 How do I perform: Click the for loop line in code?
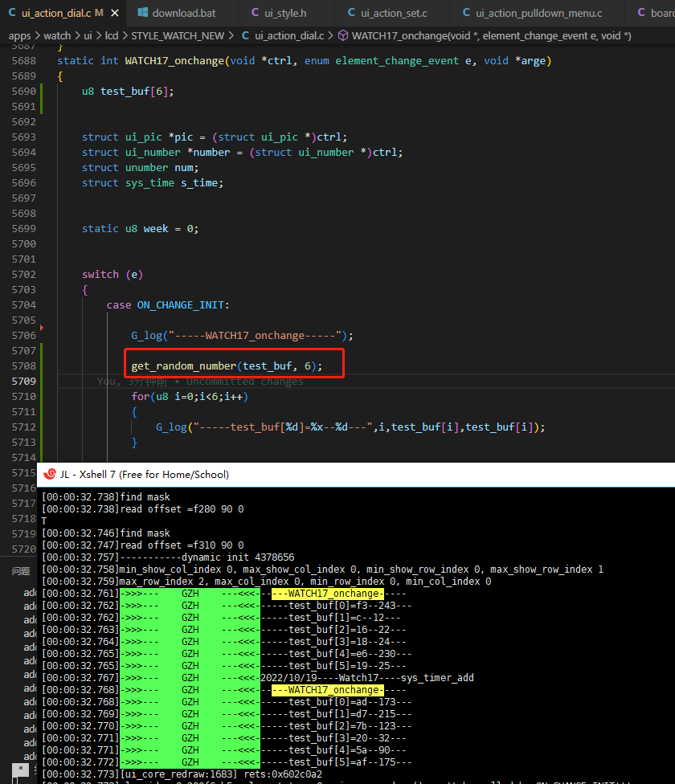click(x=190, y=397)
